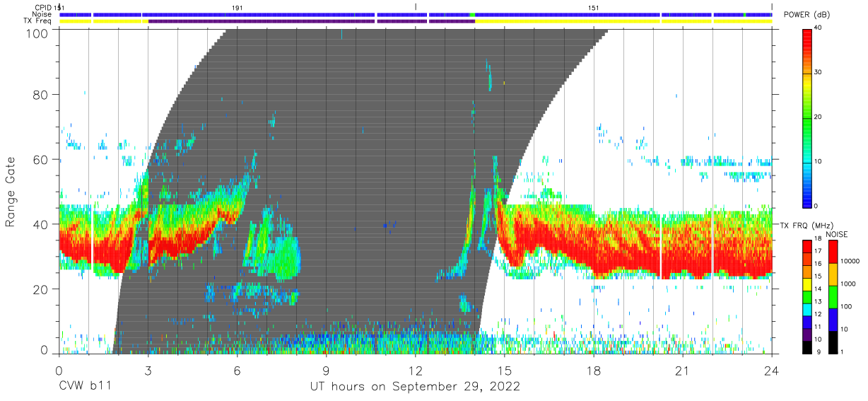The image size is (868, 401).
Task: Click the '12' hour tick on UT axis
Action: pyautogui.click(x=415, y=369)
